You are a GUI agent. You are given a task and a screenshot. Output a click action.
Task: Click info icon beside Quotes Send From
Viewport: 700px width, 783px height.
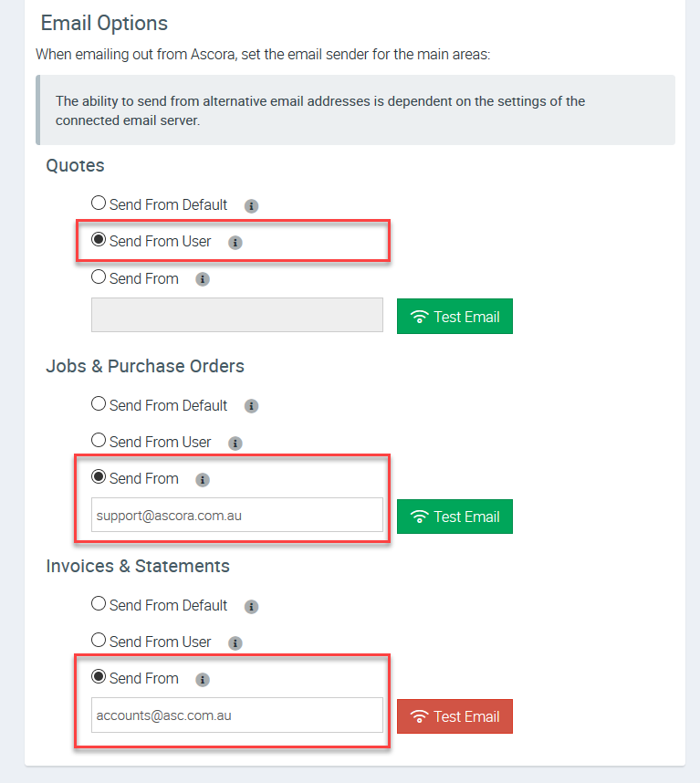[x=203, y=279]
